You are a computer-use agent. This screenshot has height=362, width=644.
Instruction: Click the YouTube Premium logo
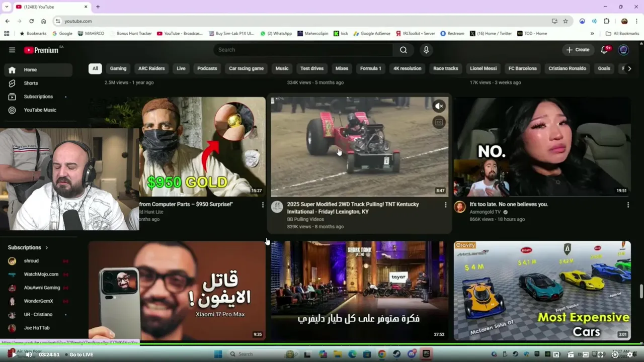tap(41, 50)
